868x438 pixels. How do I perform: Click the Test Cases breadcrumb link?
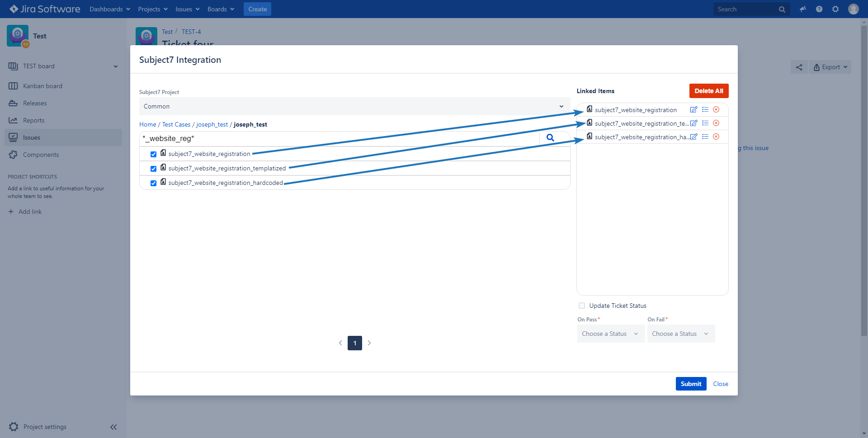(176, 124)
